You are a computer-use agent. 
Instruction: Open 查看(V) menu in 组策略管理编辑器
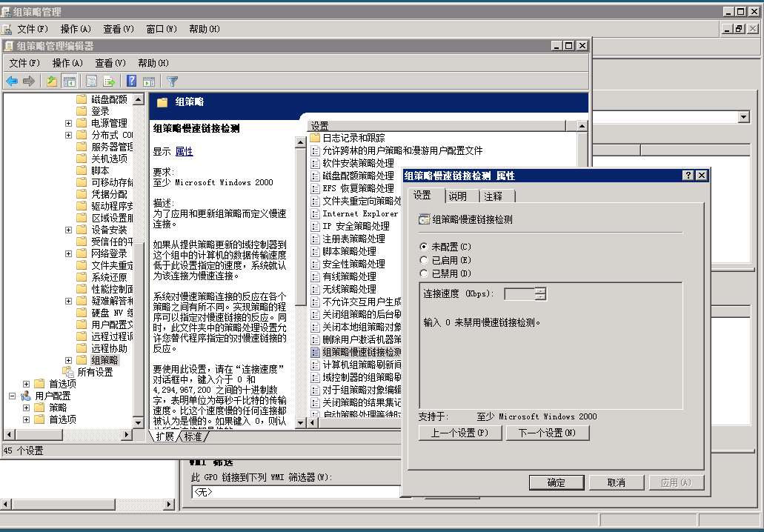tap(110, 63)
